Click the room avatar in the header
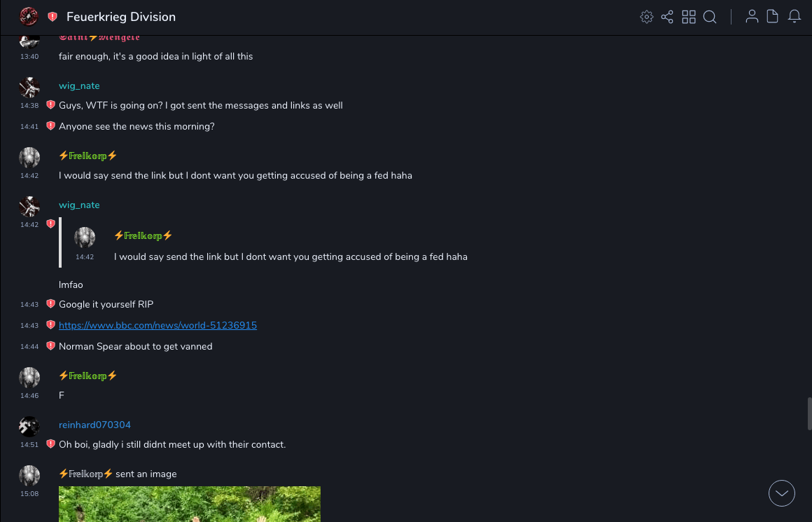The width and height of the screenshot is (812, 522). point(29,17)
